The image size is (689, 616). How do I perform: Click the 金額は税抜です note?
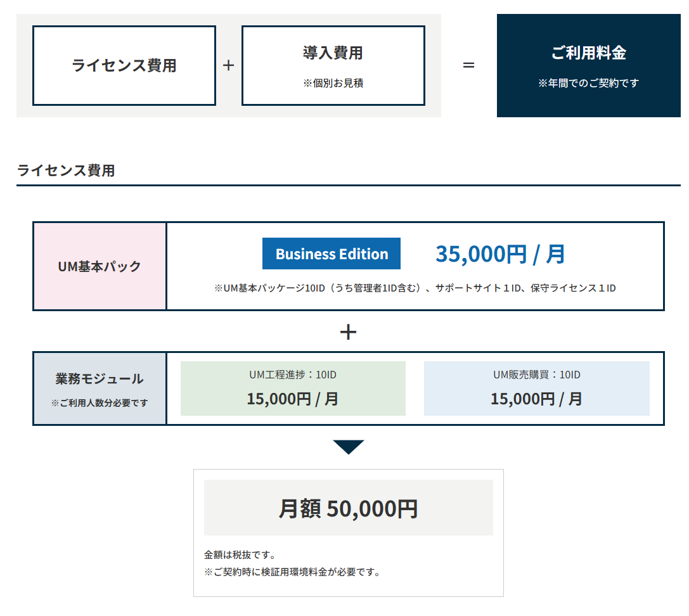240,555
